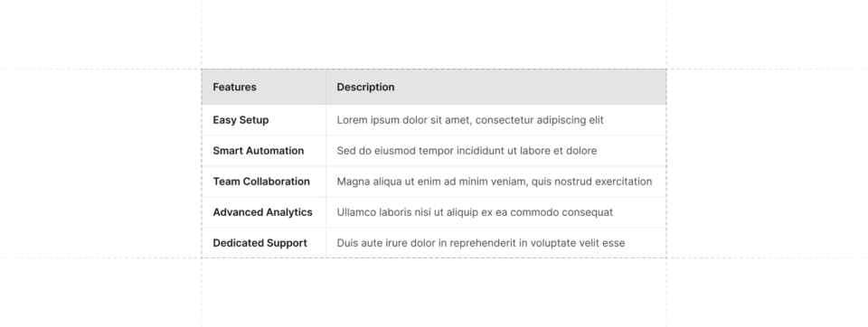The width and height of the screenshot is (868, 327).
Task: Click the 'Magna aliqua ut enim' description
Action: tap(495, 182)
